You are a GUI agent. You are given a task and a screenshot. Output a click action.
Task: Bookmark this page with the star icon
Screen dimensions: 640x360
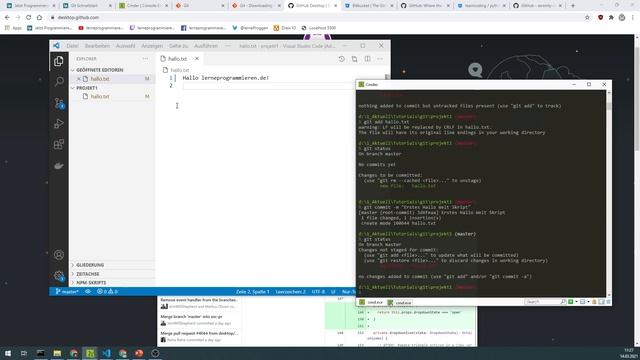pyautogui.click(x=587, y=18)
